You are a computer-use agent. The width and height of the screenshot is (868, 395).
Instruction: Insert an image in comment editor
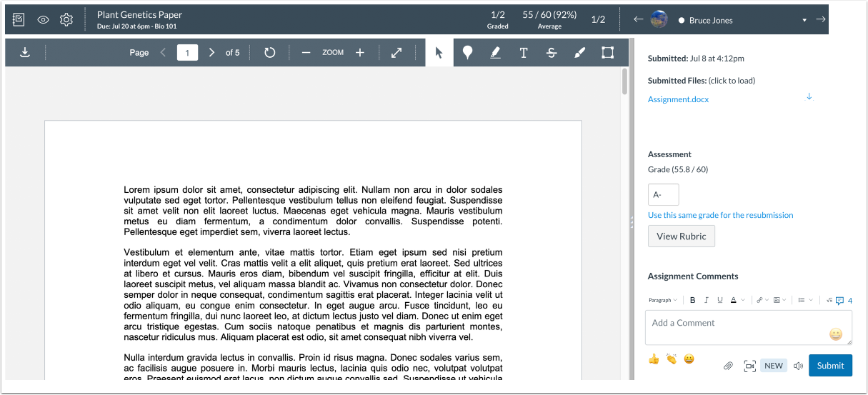coord(776,300)
